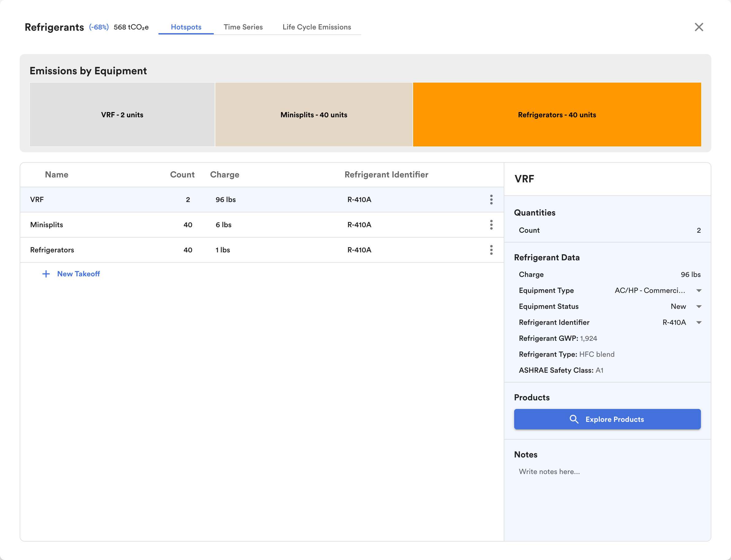The image size is (731, 560).
Task: Click the (-68%) reduction label
Action: (99, 27)
